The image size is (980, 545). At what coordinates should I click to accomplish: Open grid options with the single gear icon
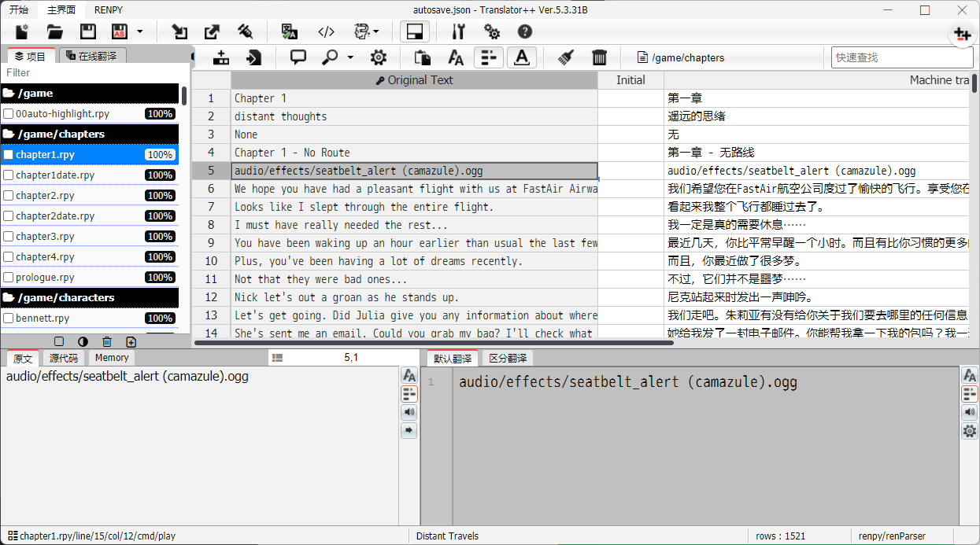click(x=379, y=57)
